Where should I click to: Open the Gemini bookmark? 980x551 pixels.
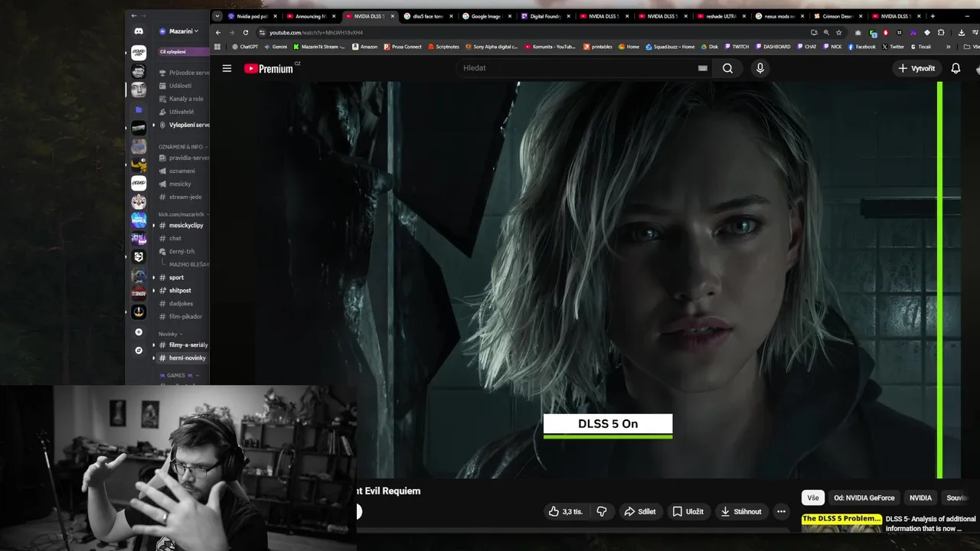[x=276, y=47]
